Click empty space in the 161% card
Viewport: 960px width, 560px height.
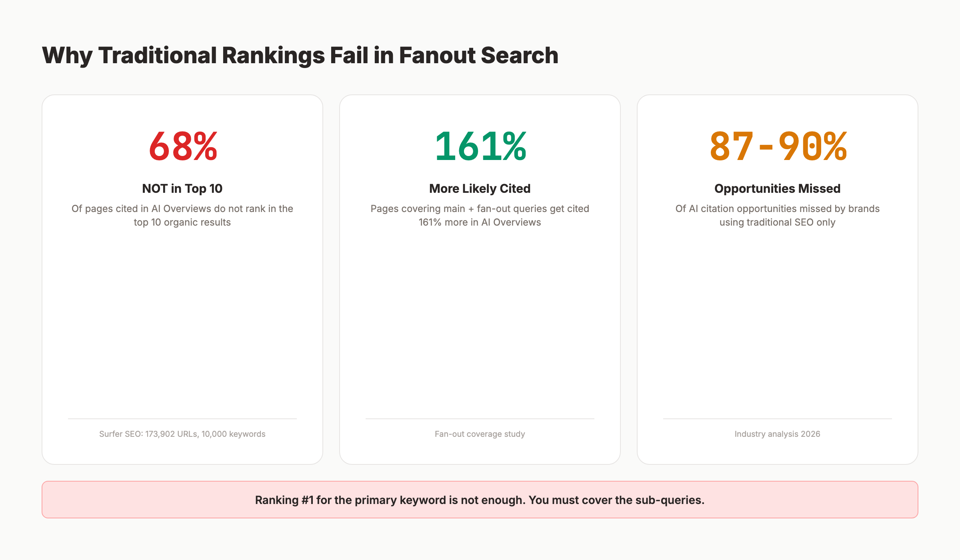(480, 320)
